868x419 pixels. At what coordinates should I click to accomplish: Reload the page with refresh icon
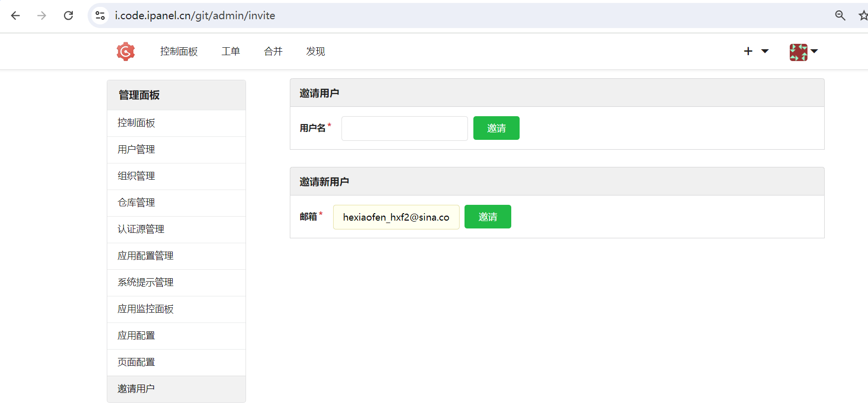click(68, 16)
